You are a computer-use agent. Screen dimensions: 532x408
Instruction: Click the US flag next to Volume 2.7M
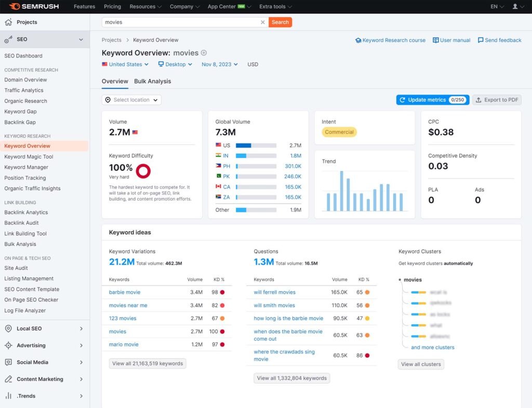click(135, 133)
